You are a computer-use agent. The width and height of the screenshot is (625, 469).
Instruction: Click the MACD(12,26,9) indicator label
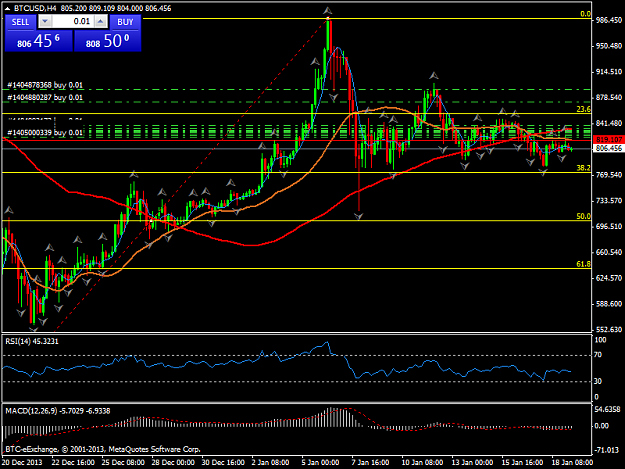click(57, 411)
